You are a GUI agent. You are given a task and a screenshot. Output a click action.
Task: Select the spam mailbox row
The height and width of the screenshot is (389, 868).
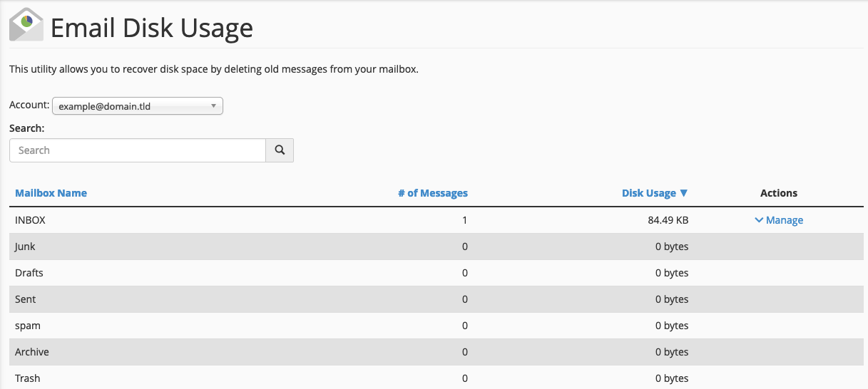[x=28, y=326]
